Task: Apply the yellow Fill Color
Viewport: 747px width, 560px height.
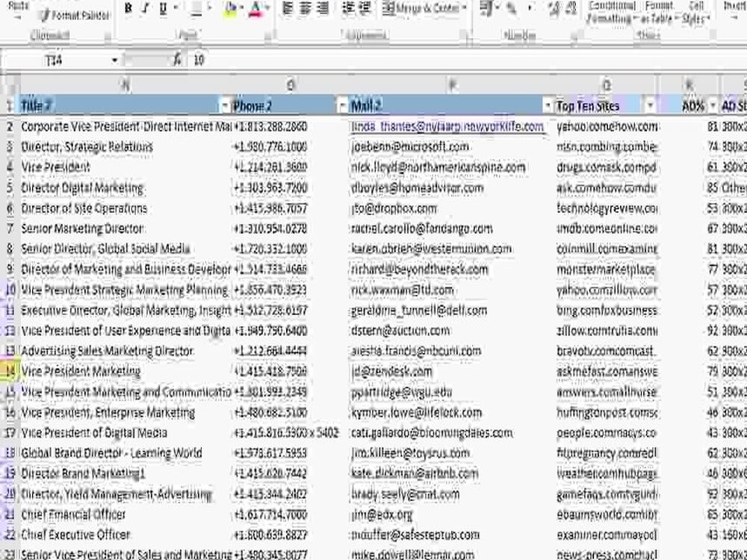Action: [x=231, y=8]
